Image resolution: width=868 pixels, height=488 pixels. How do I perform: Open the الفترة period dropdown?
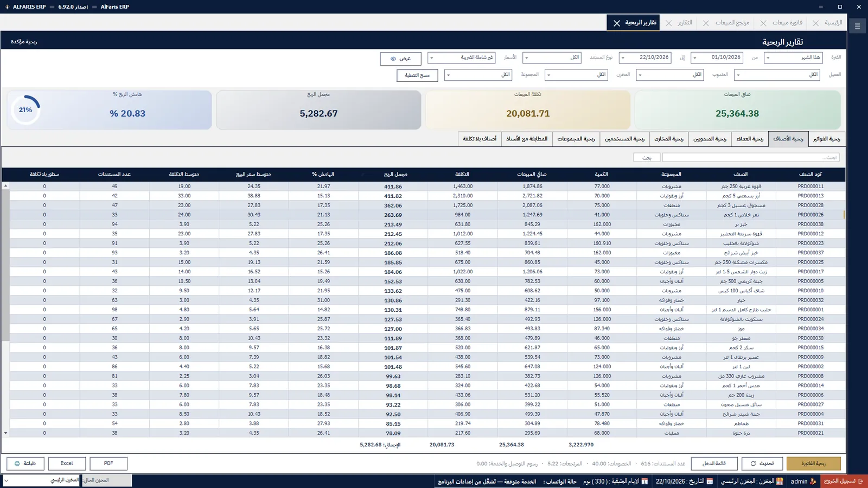point(793,57)
